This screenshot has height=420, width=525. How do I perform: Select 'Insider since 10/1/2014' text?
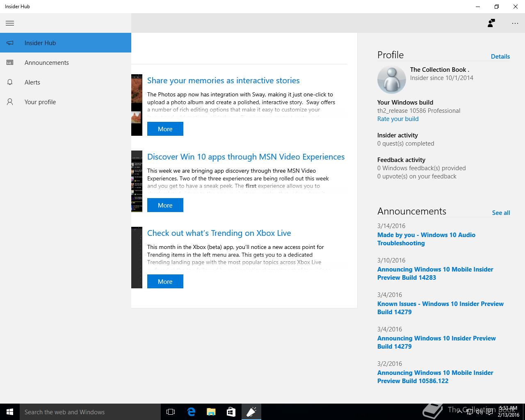click(442, 78)
